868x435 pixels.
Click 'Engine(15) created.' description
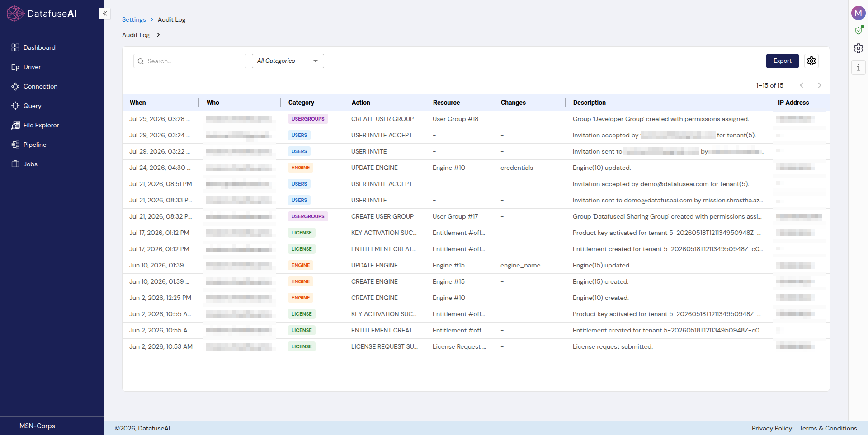pos(601,281)
